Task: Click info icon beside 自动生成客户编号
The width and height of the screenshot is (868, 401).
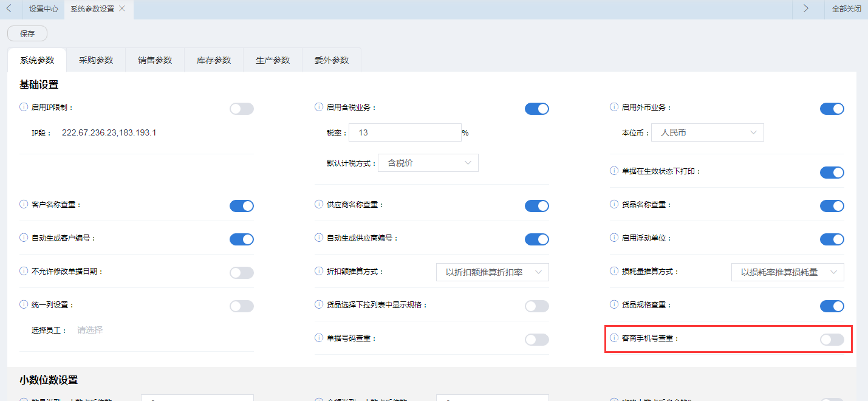Action: [x=24, y=238]
